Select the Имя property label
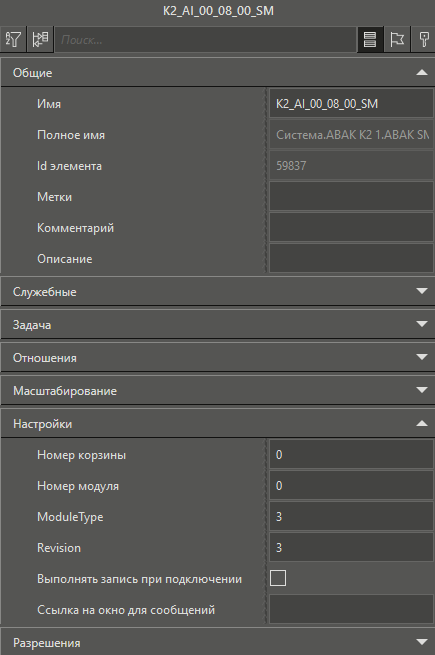Screen dimensions: 435x655 (49, 104)
